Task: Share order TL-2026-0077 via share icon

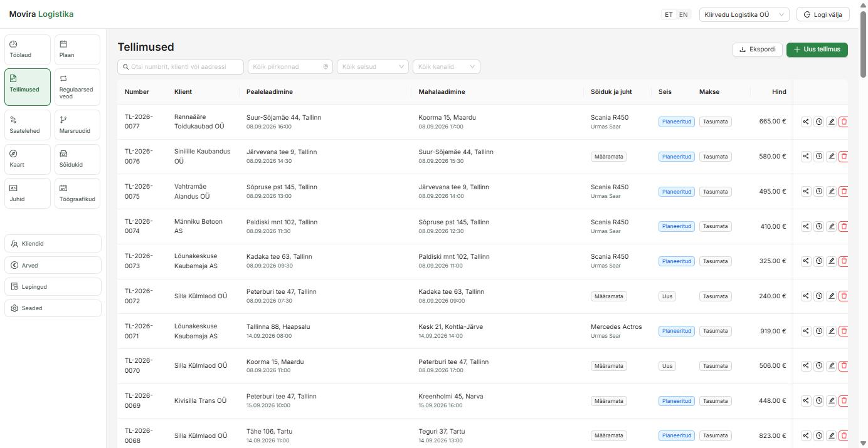Action: [806, 122]
